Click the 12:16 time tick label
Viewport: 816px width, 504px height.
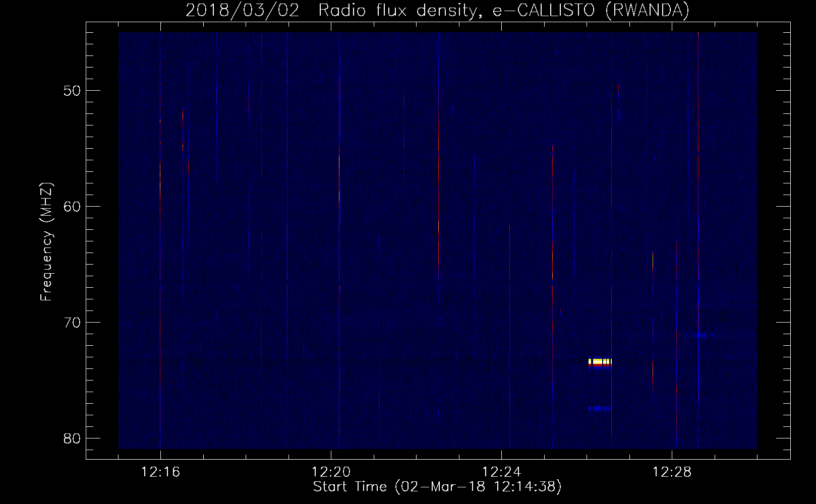click(160, 472)
